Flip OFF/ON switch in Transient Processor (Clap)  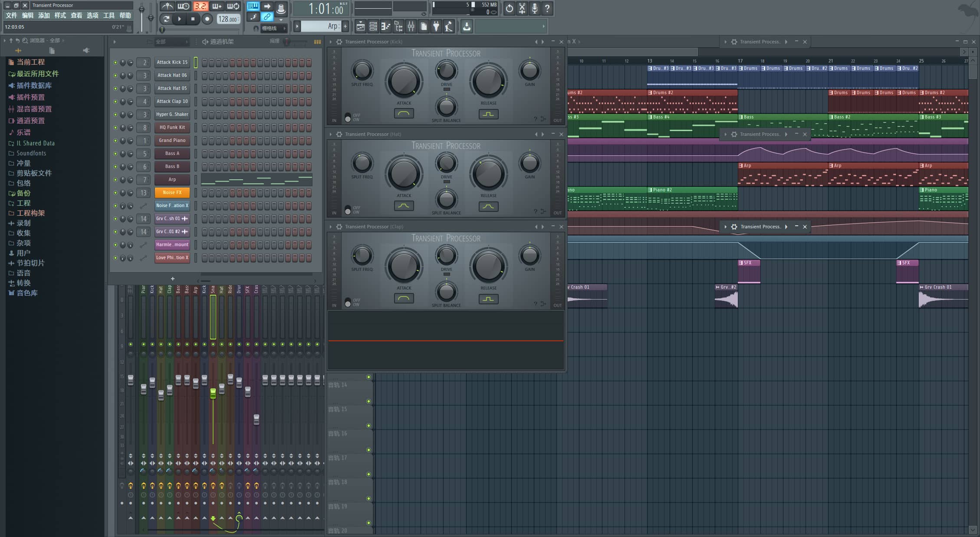[348, 303]
